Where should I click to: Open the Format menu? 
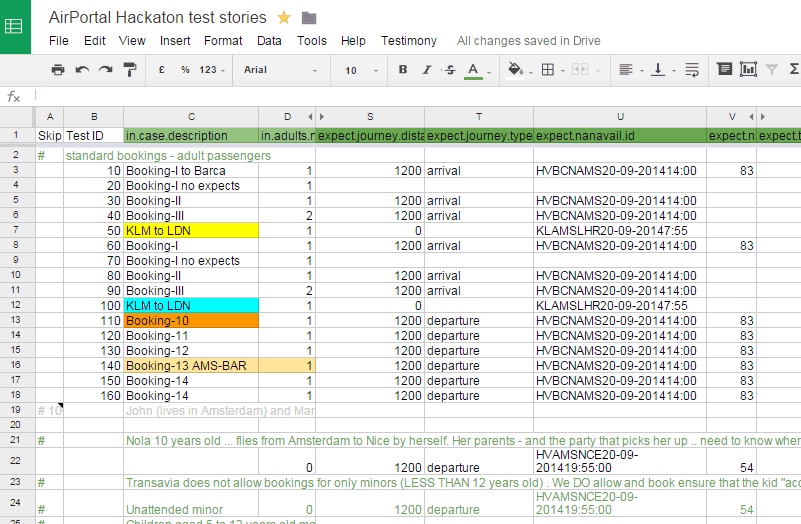223,41
